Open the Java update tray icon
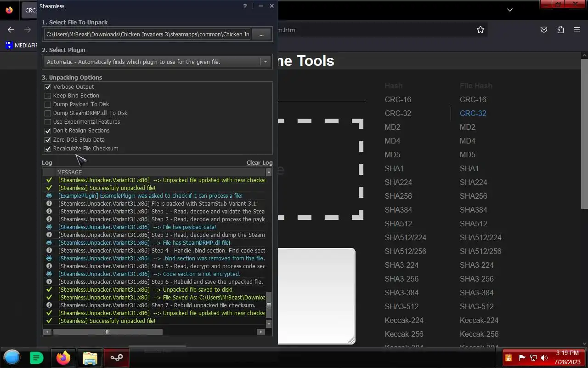Screen dimensions: 588x368 (x=509, y=358)
